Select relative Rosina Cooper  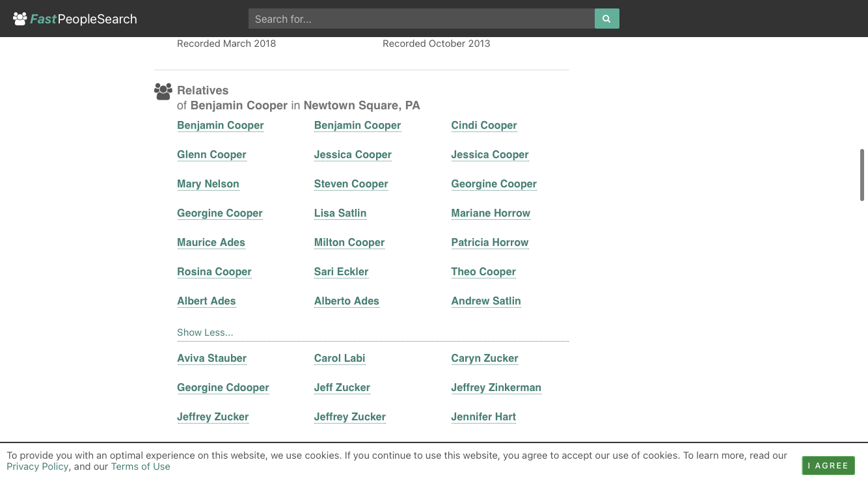point(214,272)
